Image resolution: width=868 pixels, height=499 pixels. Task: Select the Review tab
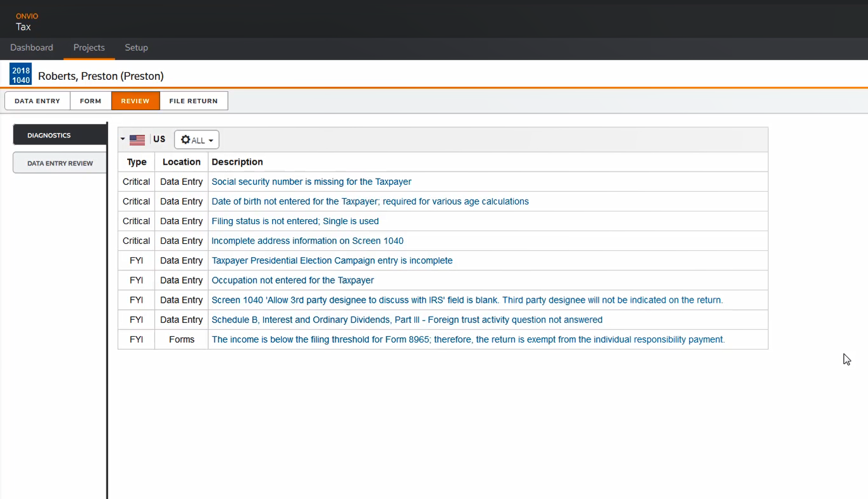pos(135,101)
